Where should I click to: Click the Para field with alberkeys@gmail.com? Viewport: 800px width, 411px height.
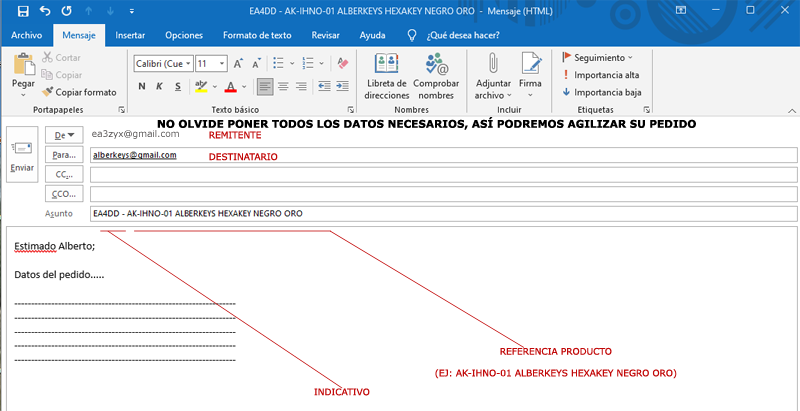coord(444,155)
